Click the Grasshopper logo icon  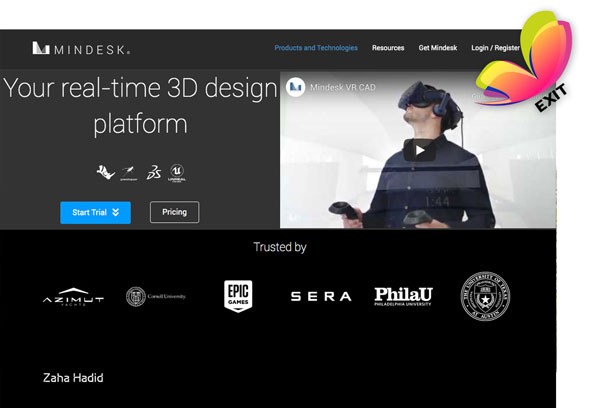coord(129,173)
